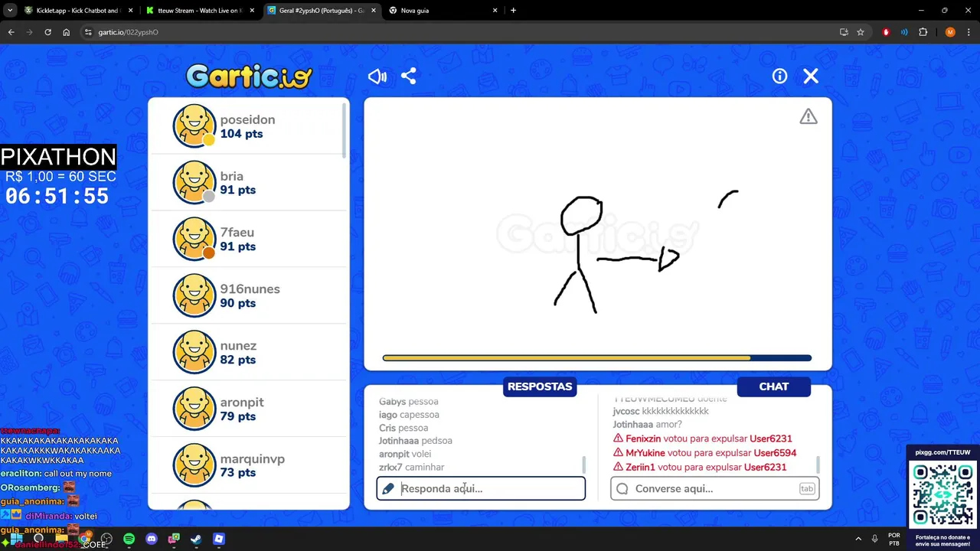The width and height of the screenshot is (980, 551).
Task: Click the POR PTB language indicator
Action: 893,539
